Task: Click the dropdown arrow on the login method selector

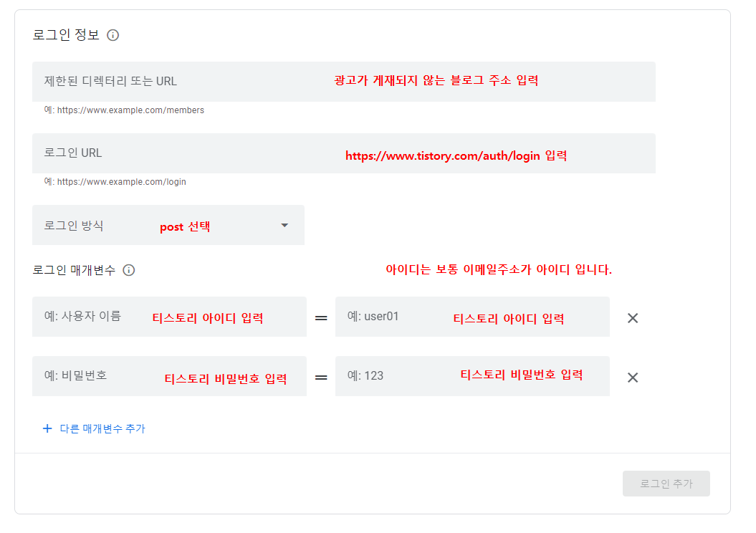Action: pos(284,225)
